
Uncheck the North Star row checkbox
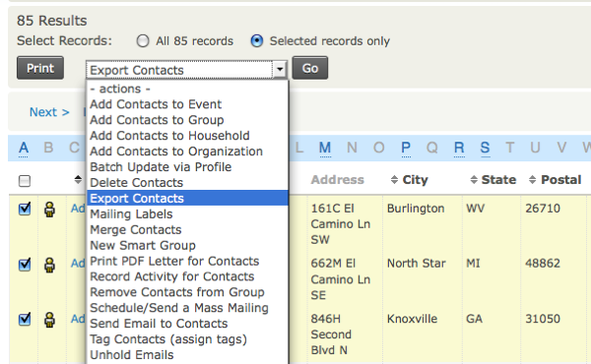tap(25, 265)
